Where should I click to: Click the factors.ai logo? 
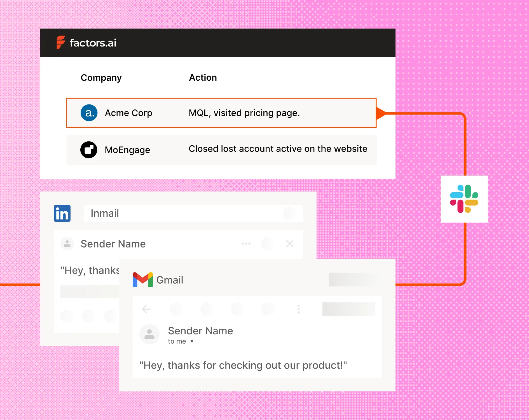click(86, 43)
